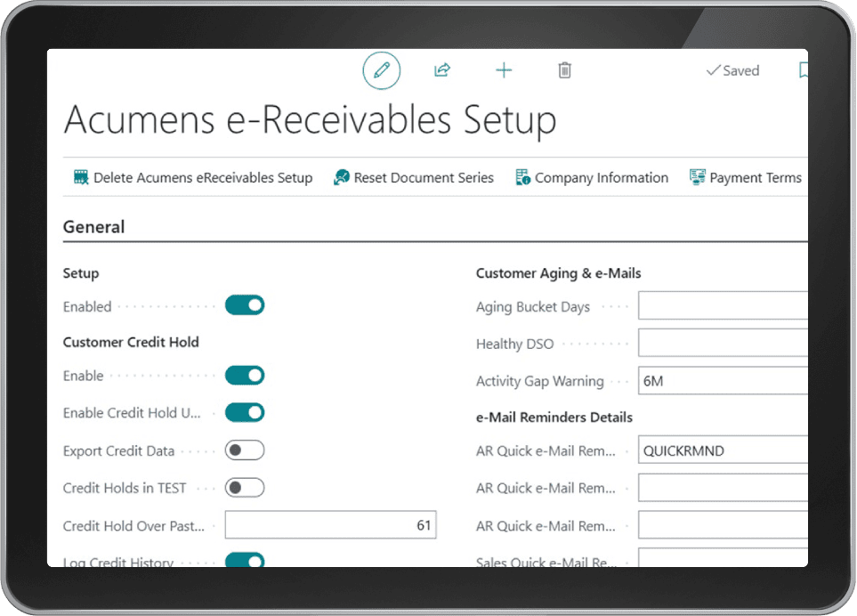Click the Customer Credit Hold group heading
This screenshot has height=616, width=857.
(x=131, y=342)
